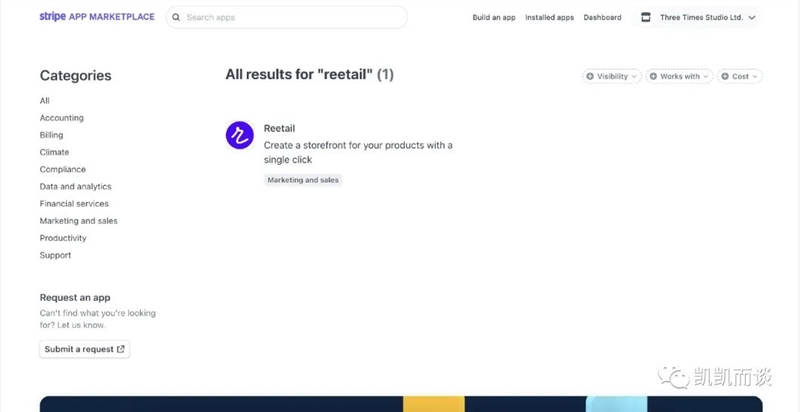The image size is (800, 412).
Task: Open the Cost filter dropdown
Action: click(740, 76)
